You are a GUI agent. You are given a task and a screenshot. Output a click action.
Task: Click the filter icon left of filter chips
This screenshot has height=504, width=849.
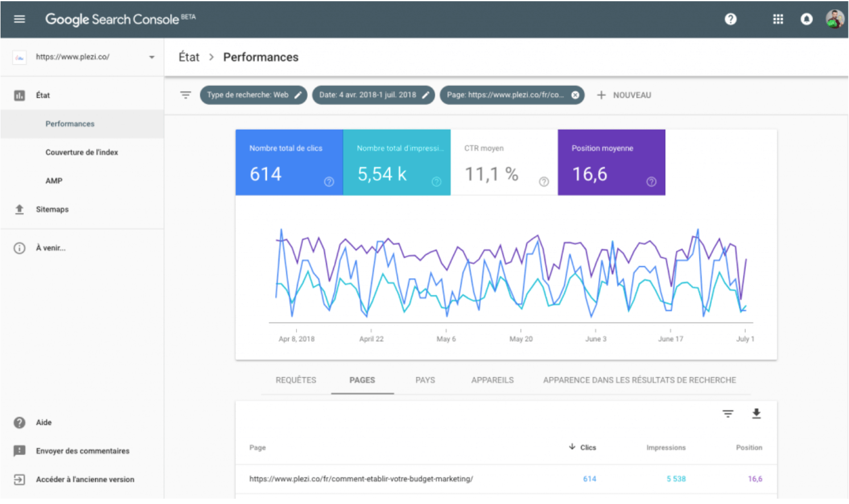point(186,95)
